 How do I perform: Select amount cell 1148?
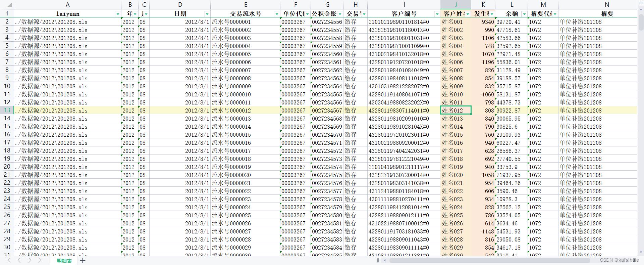click(483, 231)
